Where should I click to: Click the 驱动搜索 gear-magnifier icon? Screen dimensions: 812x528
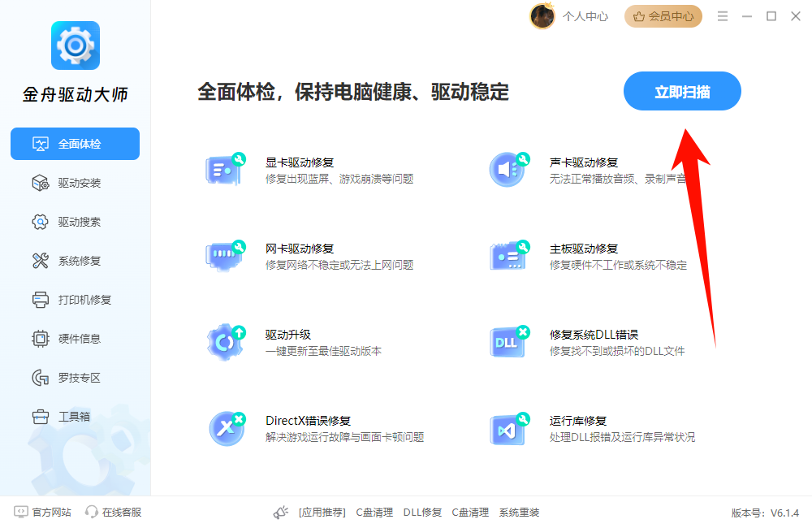coord(41,222)
